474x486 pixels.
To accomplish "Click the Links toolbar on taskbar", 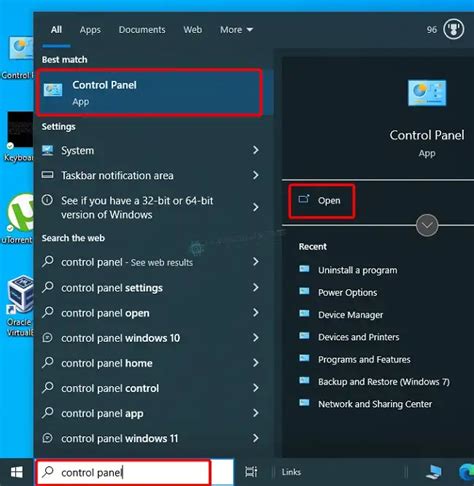I will click(291, 472).
